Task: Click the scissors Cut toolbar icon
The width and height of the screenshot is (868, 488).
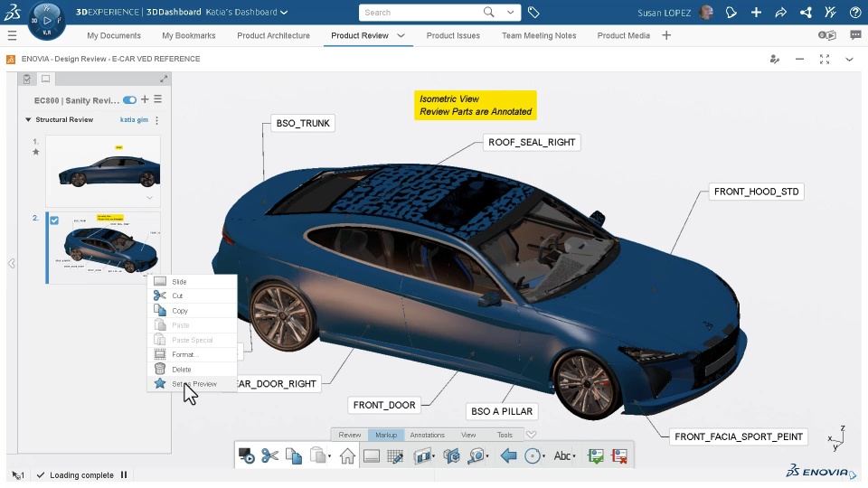Action: (269, 455)
